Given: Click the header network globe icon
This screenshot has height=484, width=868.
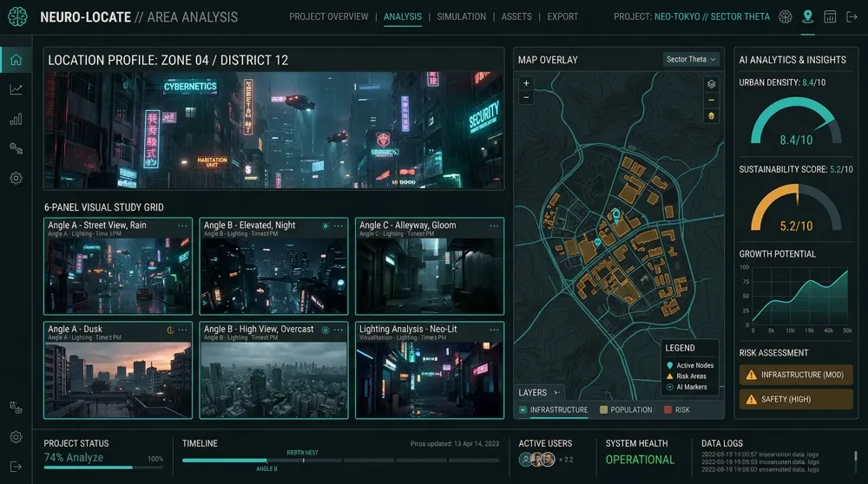Looking at the screenshot, I should click(785, 16).
